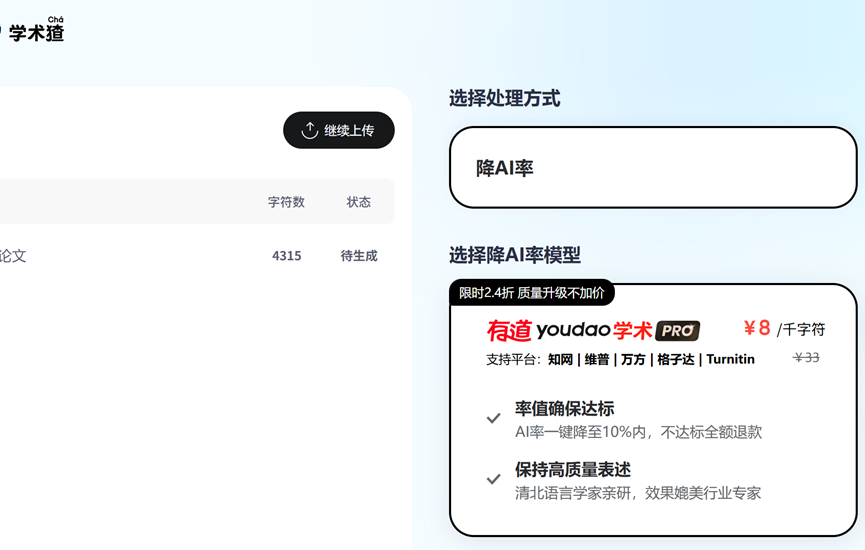Click the 选择处理方式 section title
Image resolution: width=865 pixels, height=550 pixels.
(x=505, y=99)
